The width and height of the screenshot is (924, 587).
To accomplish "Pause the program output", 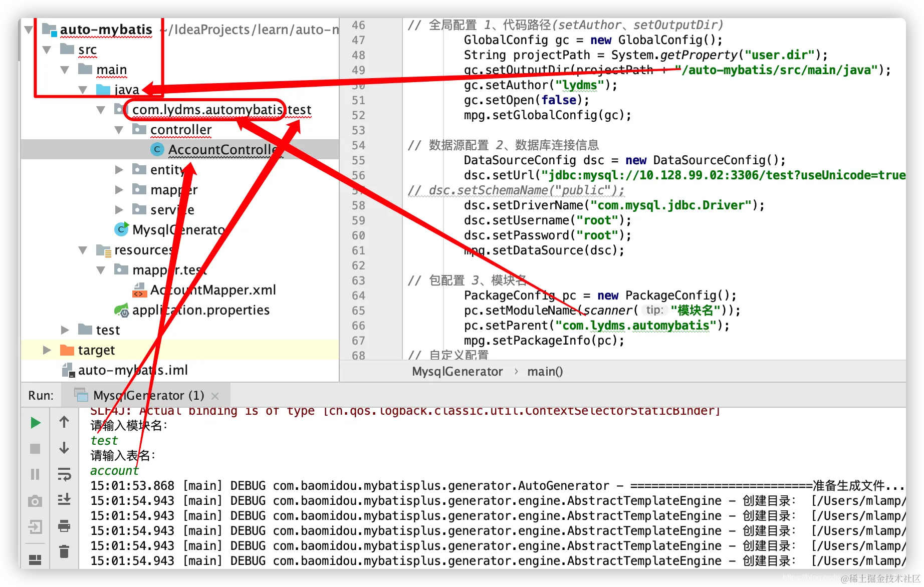I will 35,474.
